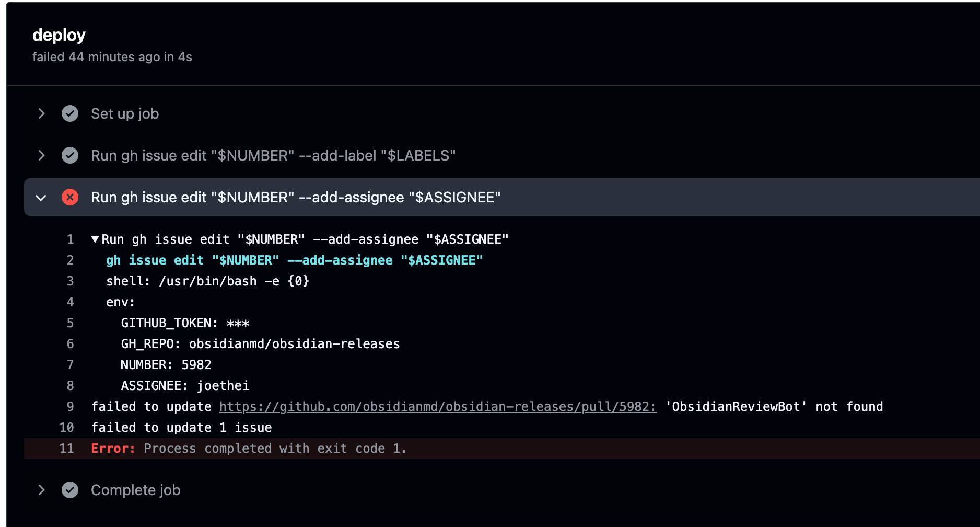Screen dimensions: 980x527
Task: Click the success checkmark beside Complete job
Action: [70, 490]
